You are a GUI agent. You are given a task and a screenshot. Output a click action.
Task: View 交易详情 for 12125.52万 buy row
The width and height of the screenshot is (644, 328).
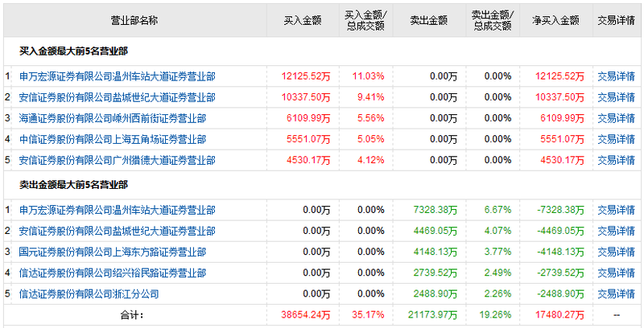(616, 77)
